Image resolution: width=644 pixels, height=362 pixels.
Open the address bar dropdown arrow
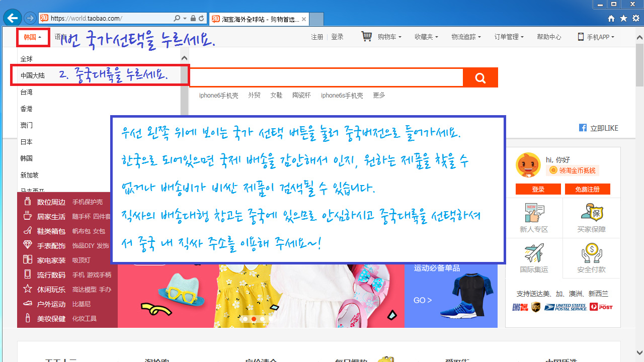(185, 18)
